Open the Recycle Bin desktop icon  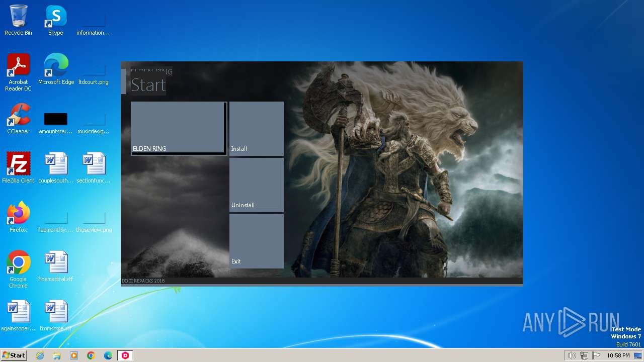(x=18, y=20)
